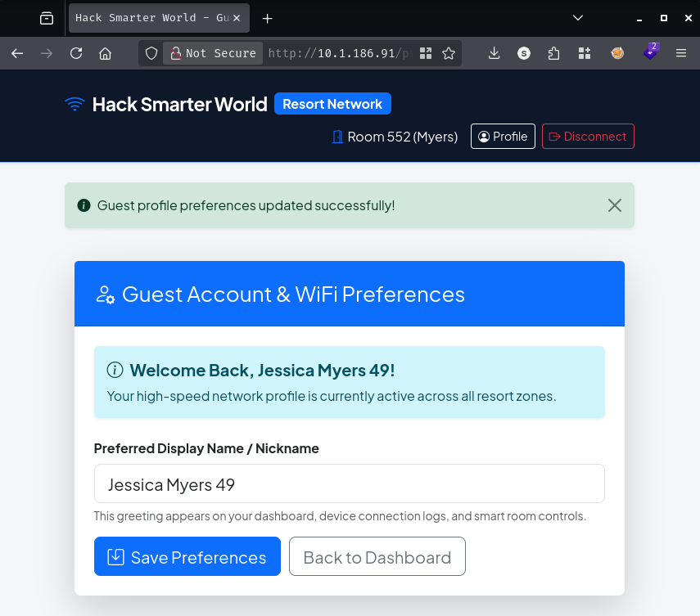Click the greeting helper text below input
Image resolution: width=700 pixels, height=616 pixels.
(x=340, y=516)
